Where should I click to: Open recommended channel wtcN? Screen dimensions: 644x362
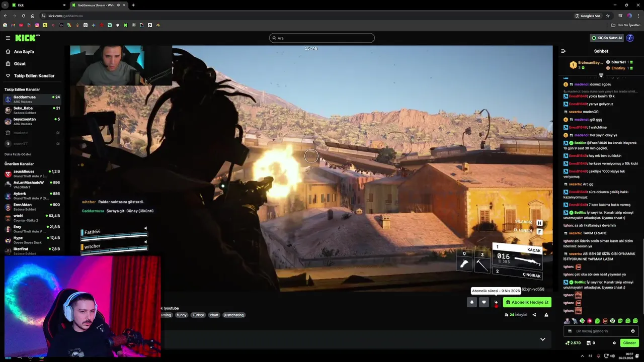[32, 218]
